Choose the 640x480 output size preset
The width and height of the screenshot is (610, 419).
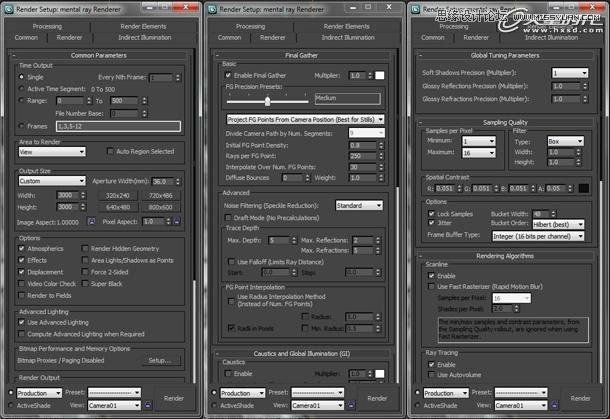[x=118, y=207]
